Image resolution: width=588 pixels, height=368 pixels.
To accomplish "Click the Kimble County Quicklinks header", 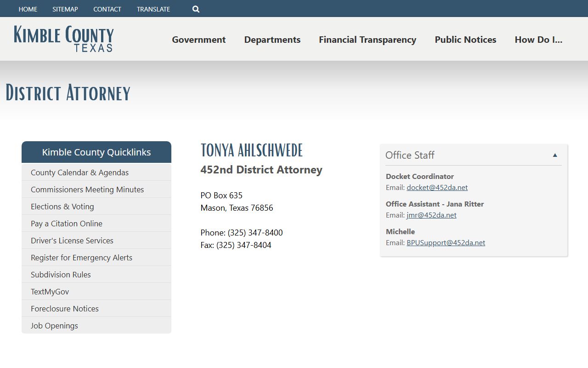I will (x=96, y=152).
